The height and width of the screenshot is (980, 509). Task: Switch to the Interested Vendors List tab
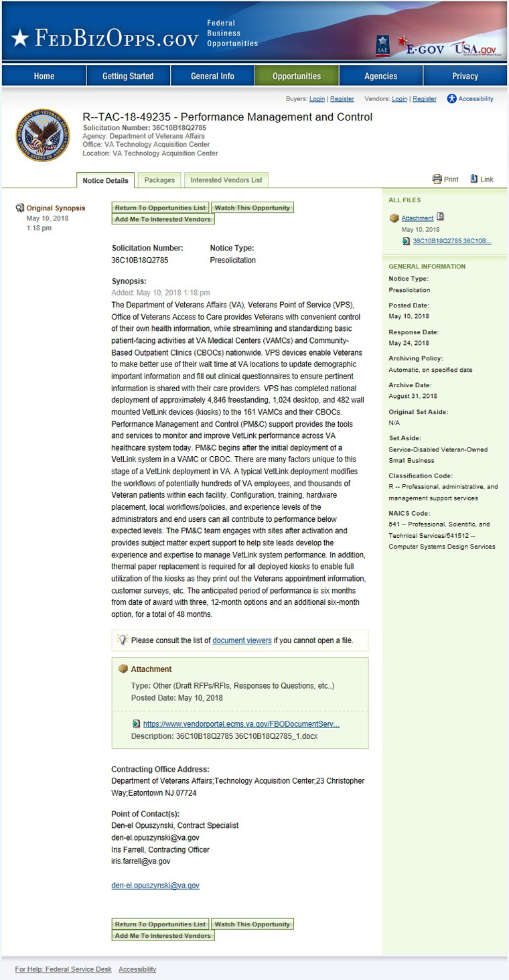(226, 180)
